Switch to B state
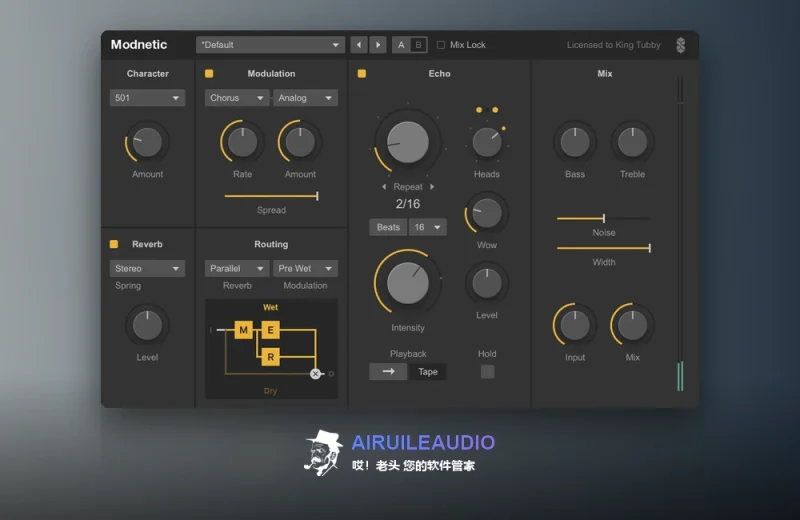This screenshot has width=800, height=520. 418,45
